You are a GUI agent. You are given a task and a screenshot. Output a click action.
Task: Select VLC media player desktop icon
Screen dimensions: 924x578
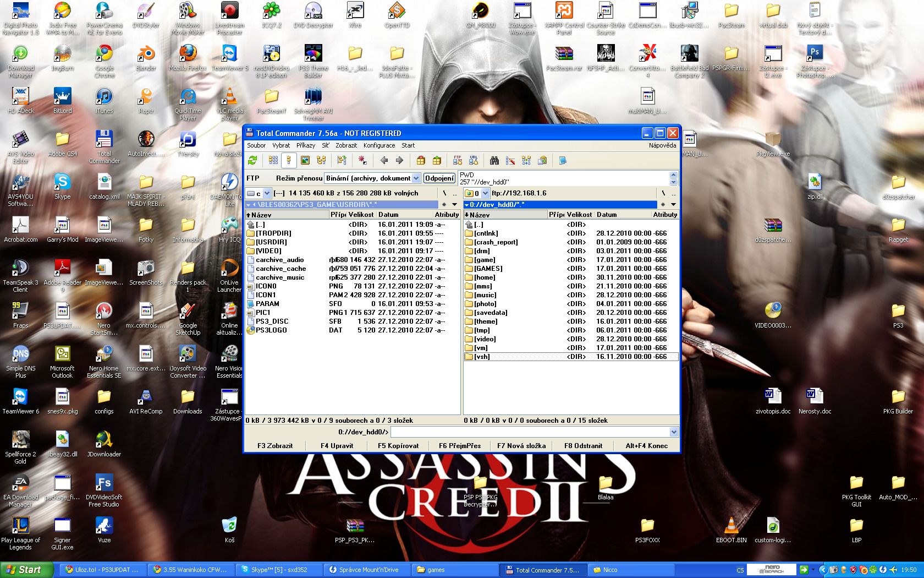(x=230, y=103)
